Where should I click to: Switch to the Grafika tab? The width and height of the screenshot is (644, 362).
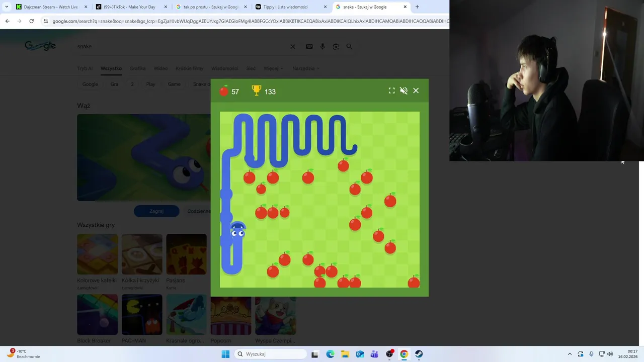137,68
